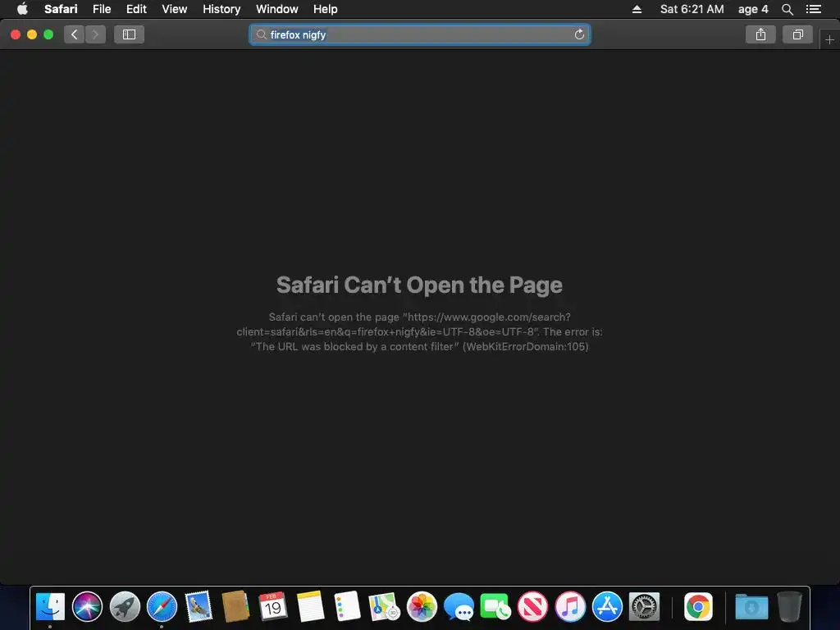Open the View menu
840x630 pixels.
[x=174, y=9]
